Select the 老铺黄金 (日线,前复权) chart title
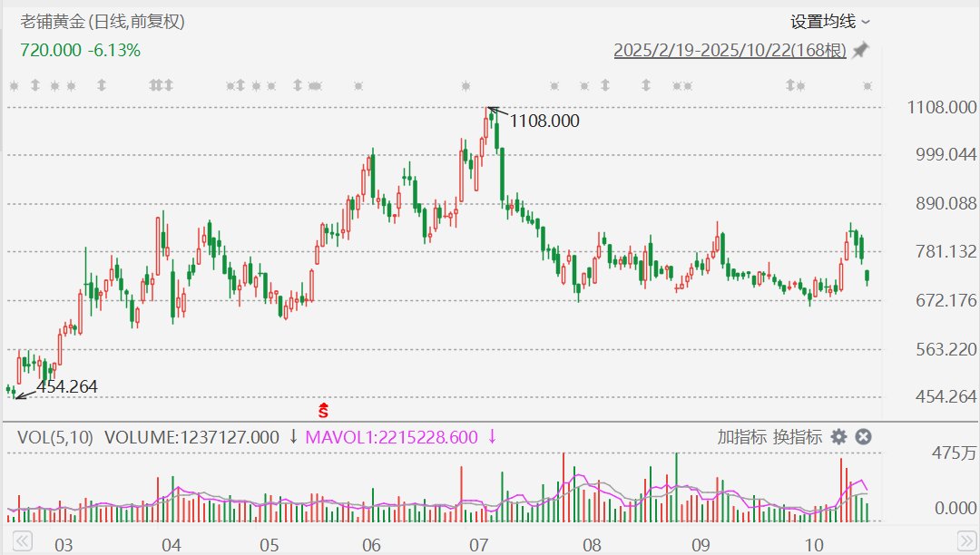The height and width of the screenshot is (555, 980). pos(102,22)
